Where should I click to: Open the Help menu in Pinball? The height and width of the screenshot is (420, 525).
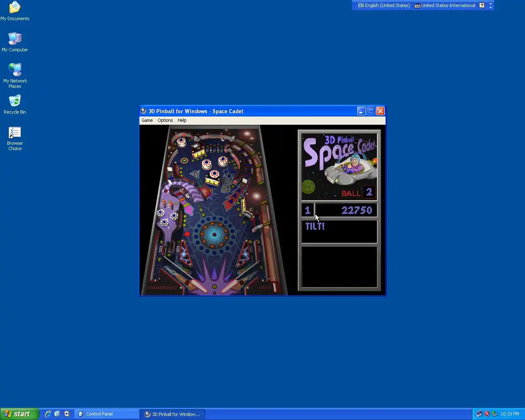pyautogui.click(x=182, y=120)
